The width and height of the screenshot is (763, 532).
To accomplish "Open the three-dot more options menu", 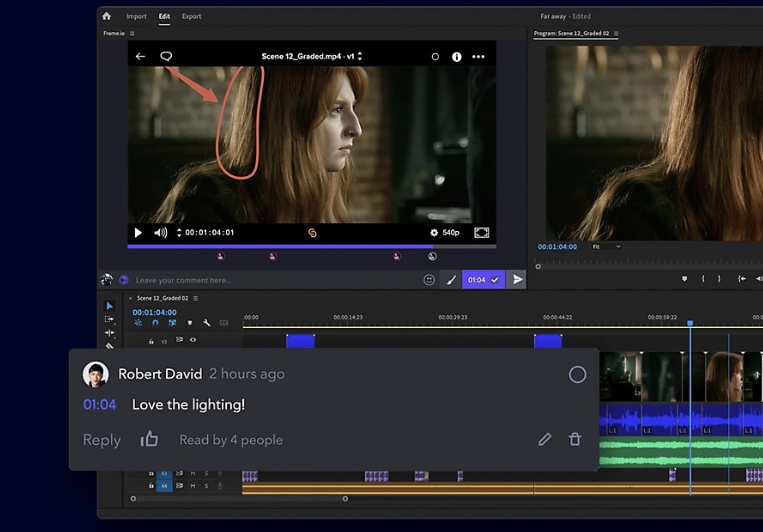I will click(478, 57).
